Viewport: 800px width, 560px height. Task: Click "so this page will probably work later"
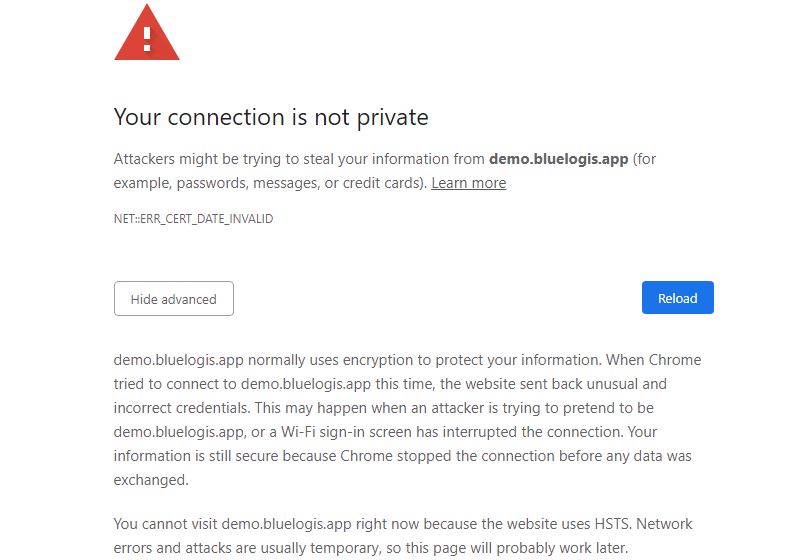click(507, 548)
